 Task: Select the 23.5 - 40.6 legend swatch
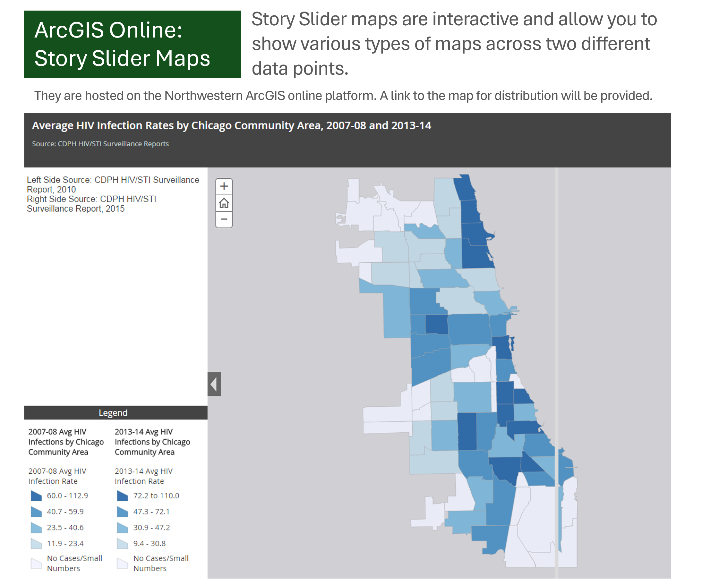pos(36,527)
